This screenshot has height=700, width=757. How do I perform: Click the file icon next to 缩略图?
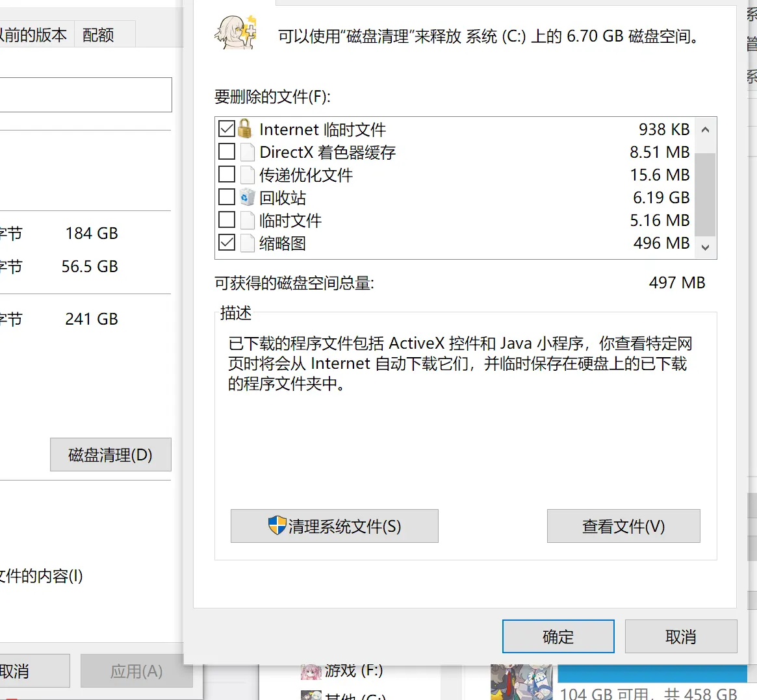coord(248,243)
